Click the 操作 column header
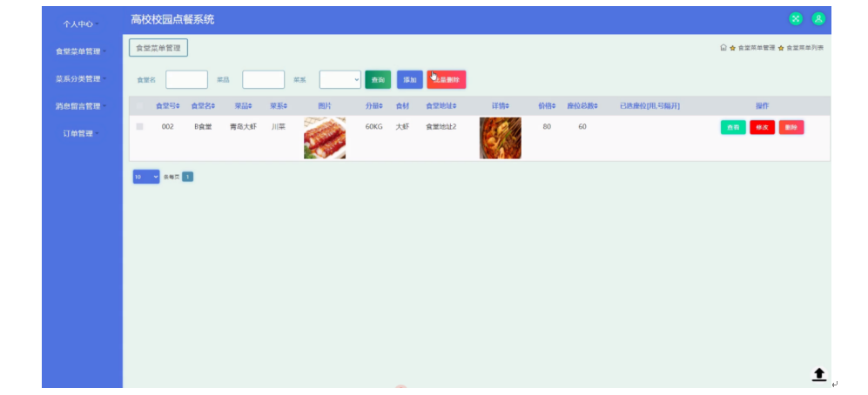868x395 pixels. [x=763, y=105]
